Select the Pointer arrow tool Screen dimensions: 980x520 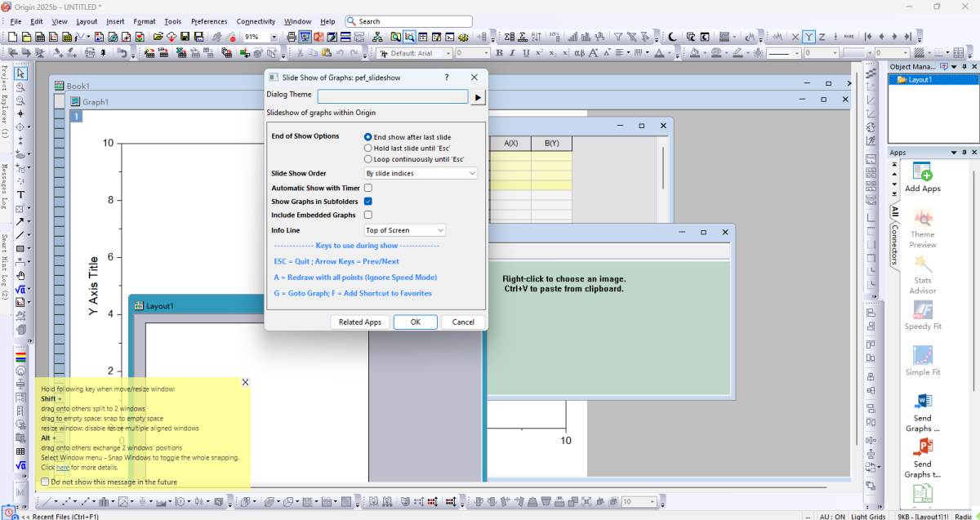(x=20, y=73)
